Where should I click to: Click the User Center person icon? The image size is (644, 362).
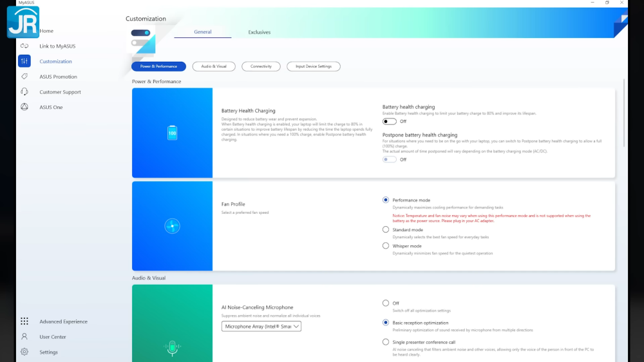pos(24,336)
